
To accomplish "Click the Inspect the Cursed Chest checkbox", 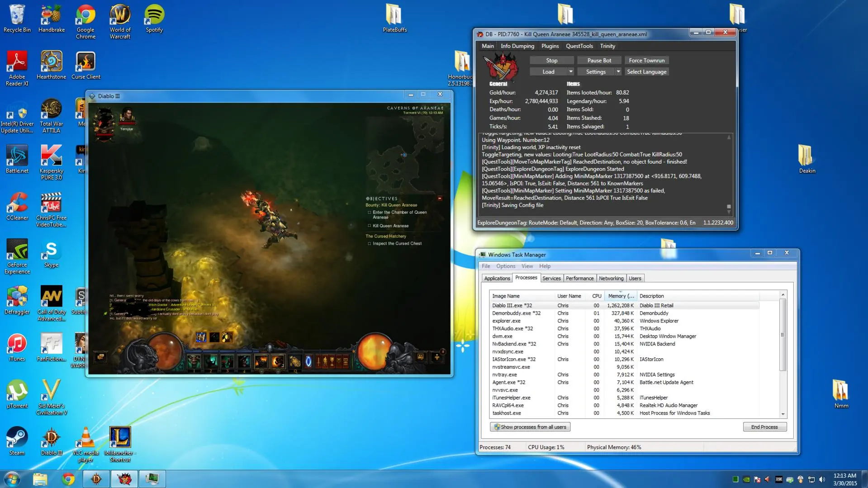I will coord(370,243).
